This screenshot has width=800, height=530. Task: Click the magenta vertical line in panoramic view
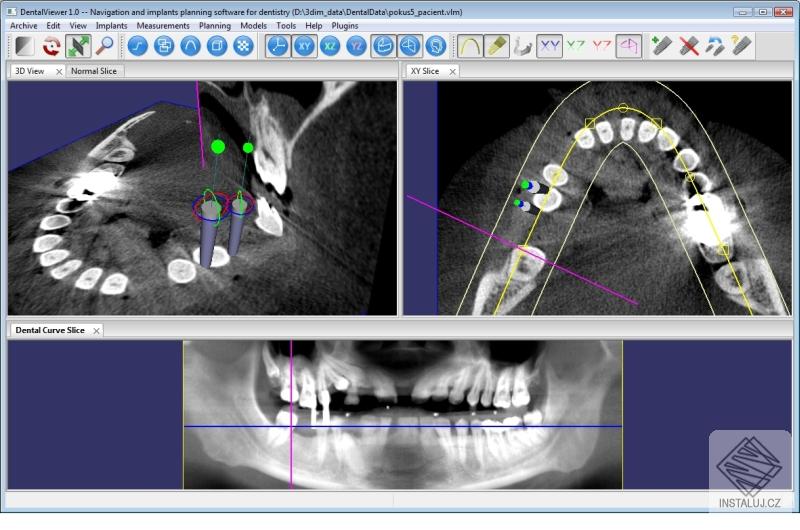click(x=291, y=415)
